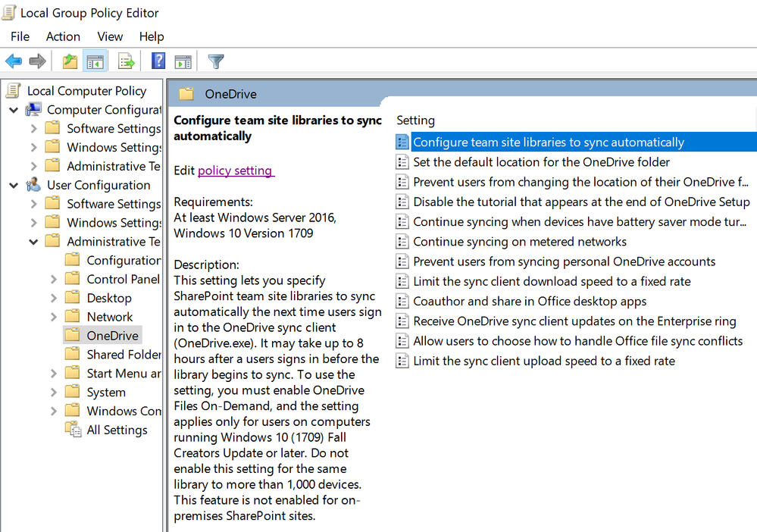Open the Help menu
The width and height of the screenshot is (757, 532).
point(152,36)
